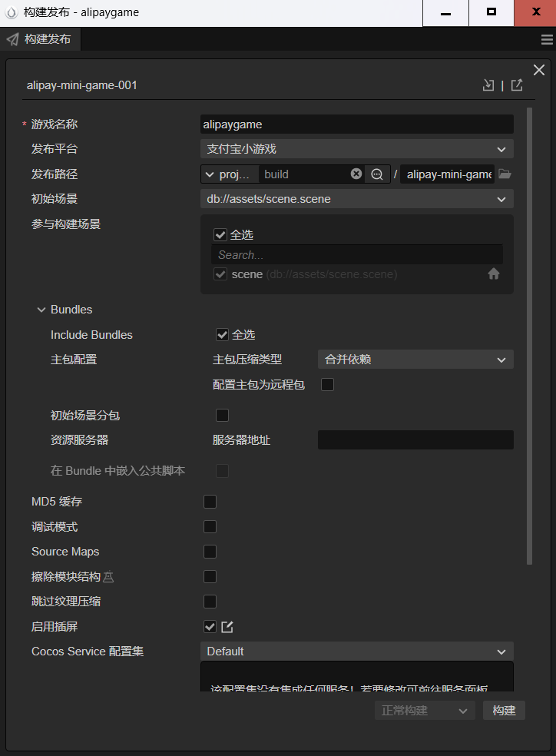Enable 擦除模块结构 checkbox

click(210, 577)
